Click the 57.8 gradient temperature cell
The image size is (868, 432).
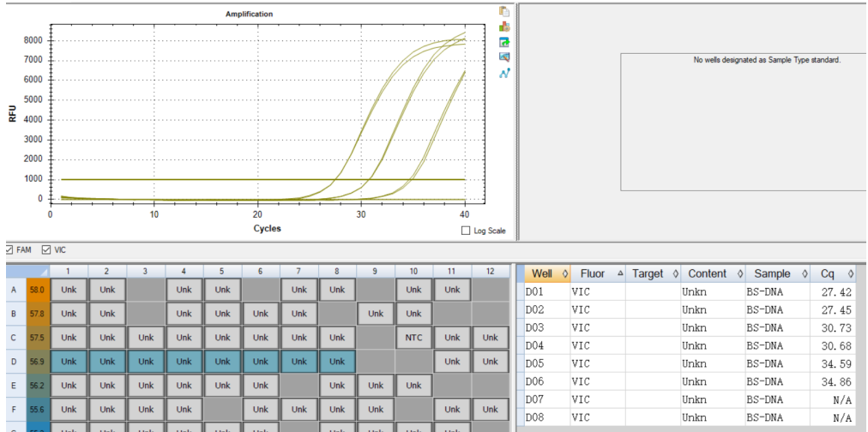tap(38, 314)
